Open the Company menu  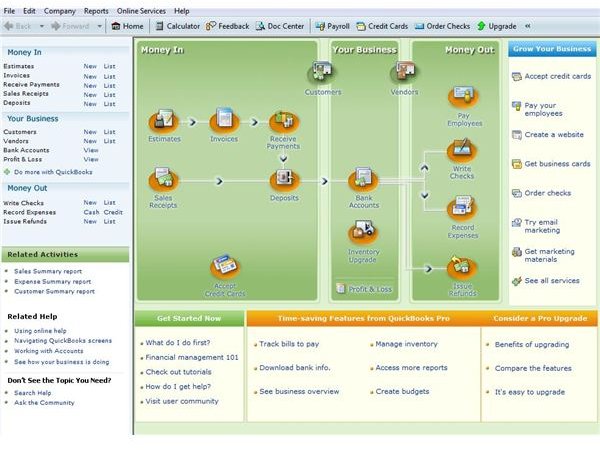coord(60,11)
